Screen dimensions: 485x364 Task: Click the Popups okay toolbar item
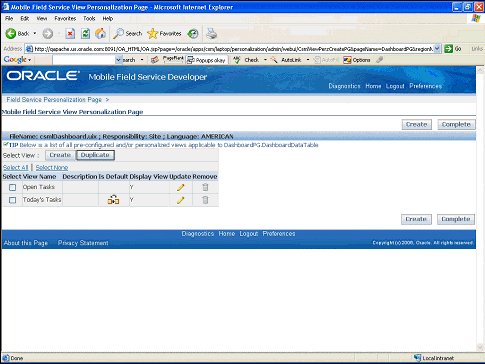tap(207, 60)
